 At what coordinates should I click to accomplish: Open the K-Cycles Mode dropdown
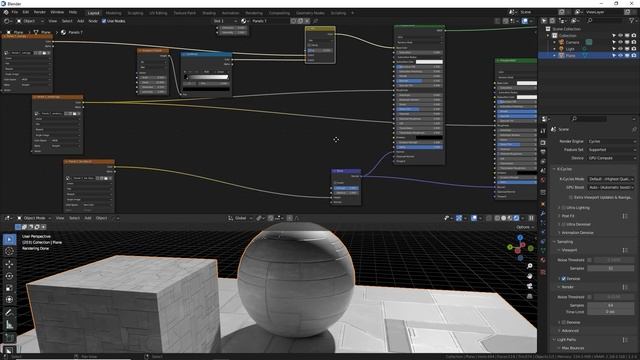pyautogui.click(x=611, y=179)
